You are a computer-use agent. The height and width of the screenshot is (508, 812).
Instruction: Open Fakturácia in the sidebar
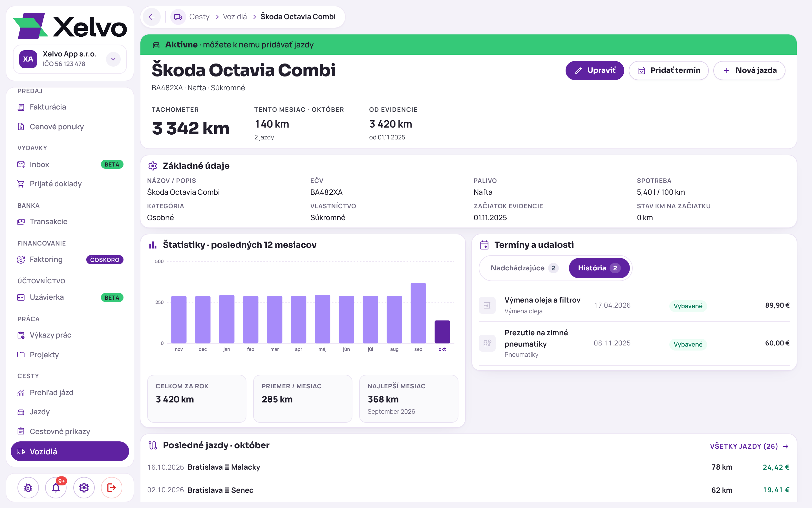(70, 107)
